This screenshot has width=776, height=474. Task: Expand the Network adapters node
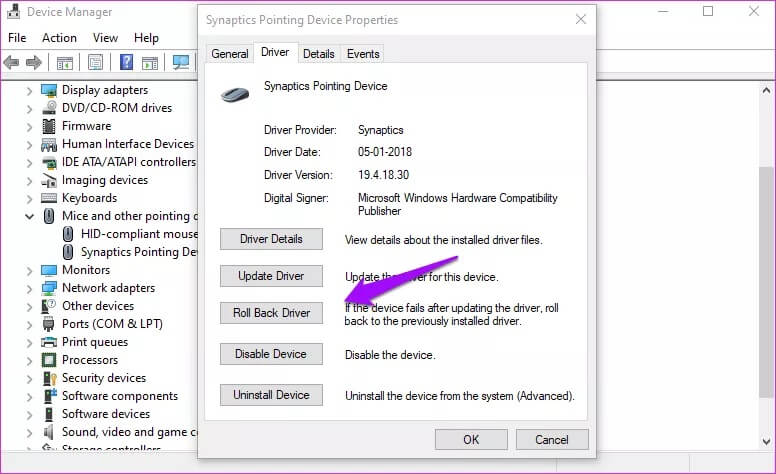point(29,289)
